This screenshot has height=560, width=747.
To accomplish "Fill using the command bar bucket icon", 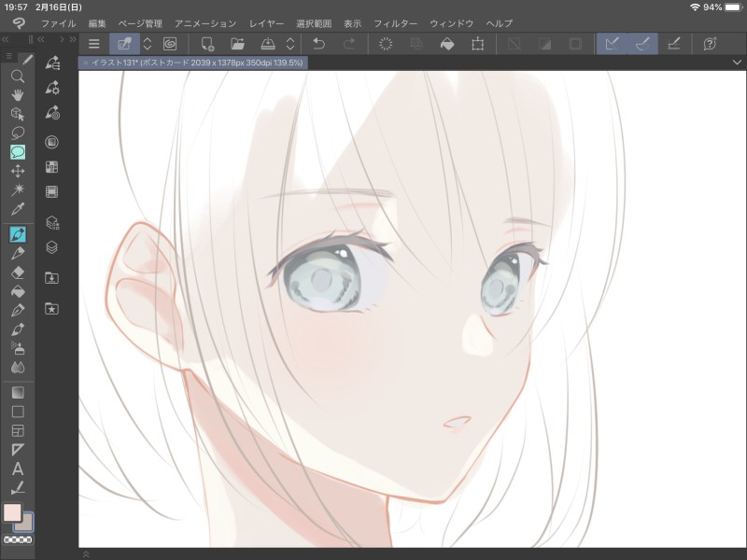I will point(447,44).
